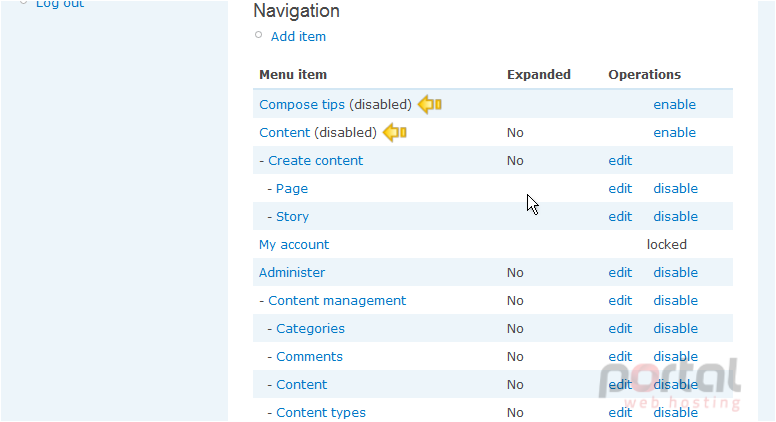The width and height of the screenshot is (776, 422).
Task: Click the Log out link
Action: click(60, 4)
